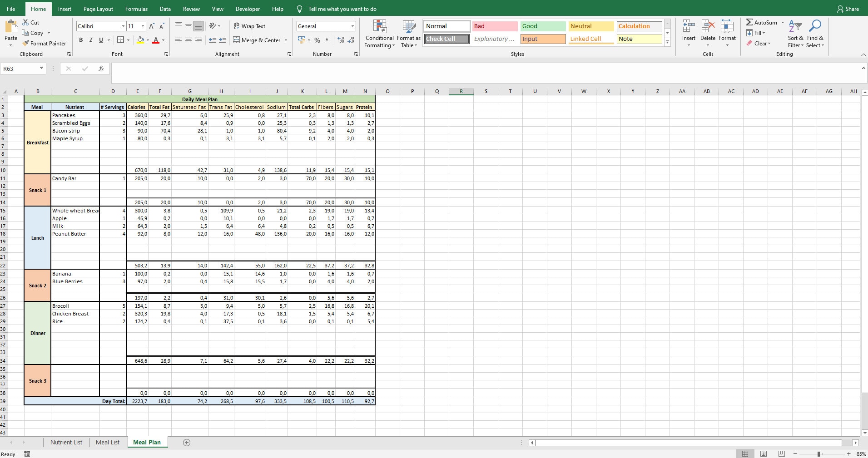Screen dimensions: 868x458
Task: Click the Wrap Text icon
Action: (x=237, y=26)
